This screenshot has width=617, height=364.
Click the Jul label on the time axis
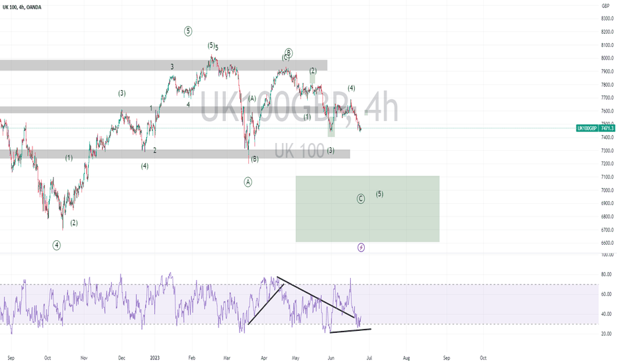click(x=369, y=358)
